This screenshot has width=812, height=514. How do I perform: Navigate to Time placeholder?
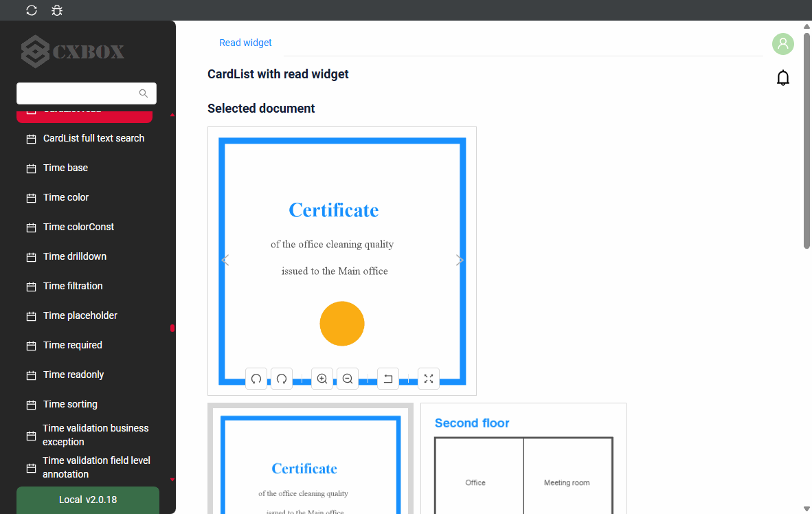click(86, 315)
